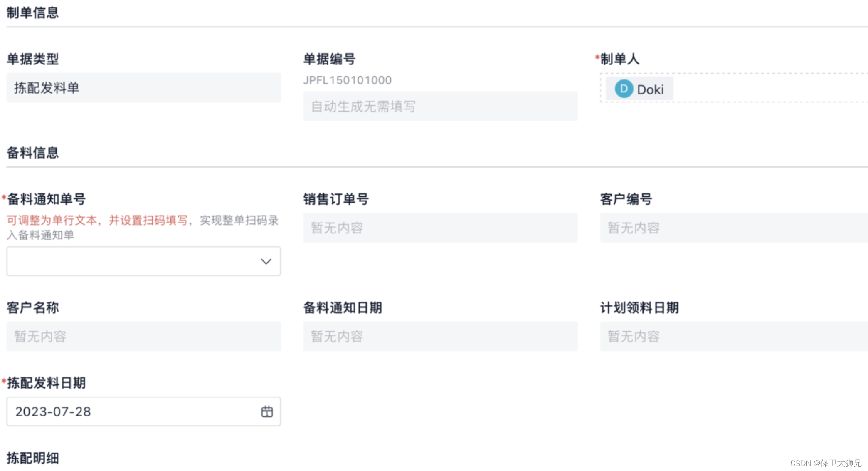Open the 备料通知单号 select box
868x471 pixels.
pos(133,261)
